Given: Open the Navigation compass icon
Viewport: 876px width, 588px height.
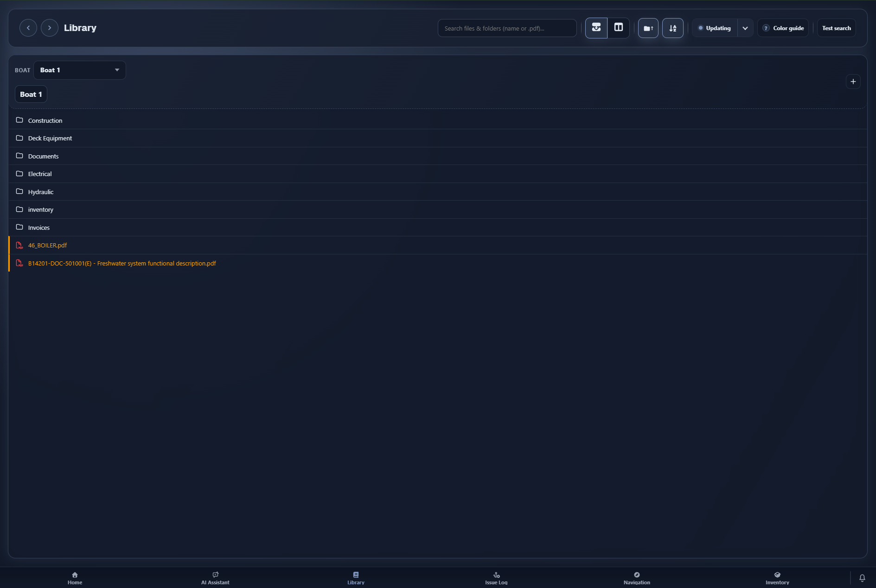Looking at the screenshot, I should point(637,575).
